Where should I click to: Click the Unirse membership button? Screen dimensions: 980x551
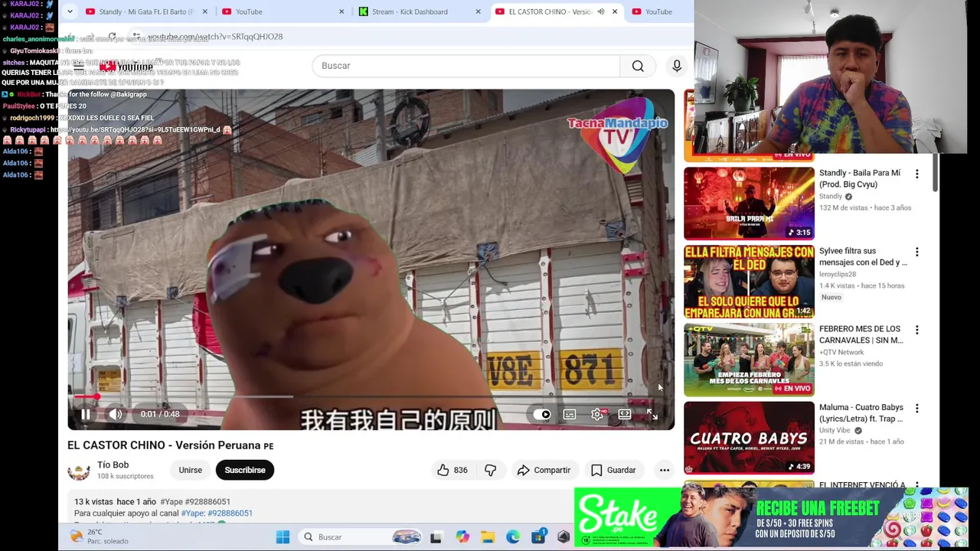191,470
